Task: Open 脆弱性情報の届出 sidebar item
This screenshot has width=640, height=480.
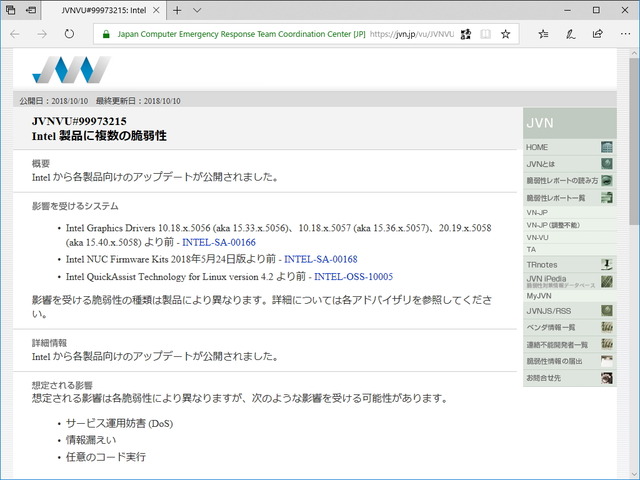Action: tap(569, 361)
